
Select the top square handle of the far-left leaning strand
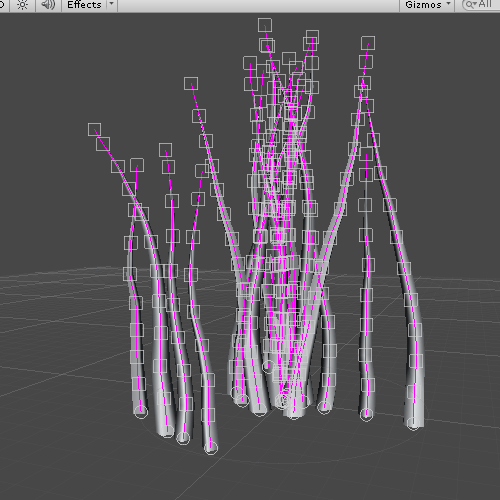[x=95, y=129]
